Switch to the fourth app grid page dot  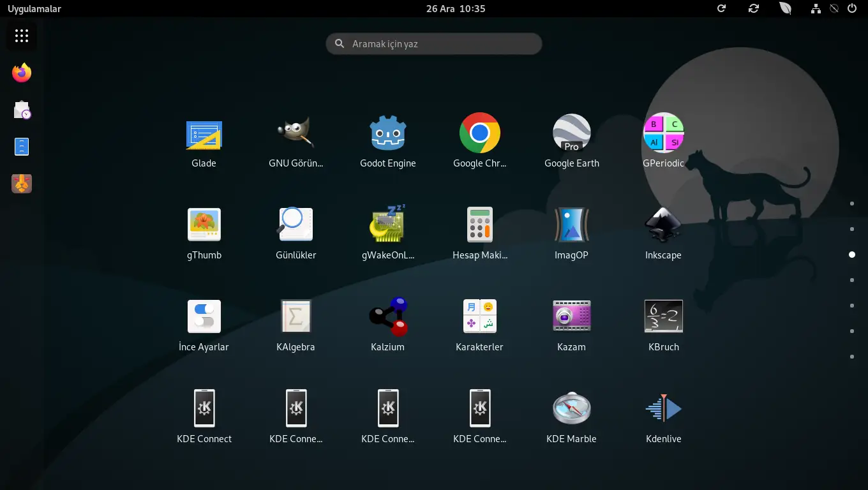(852, 280)
